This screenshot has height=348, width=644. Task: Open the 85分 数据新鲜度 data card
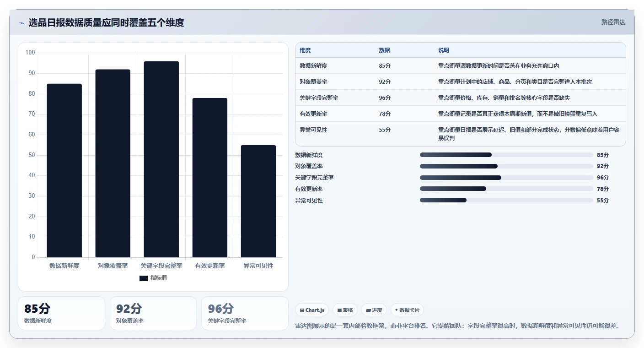(61, 313)
